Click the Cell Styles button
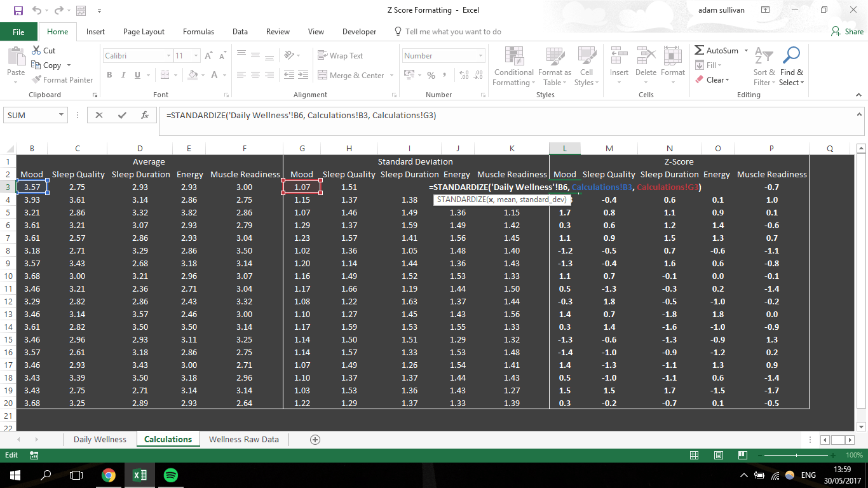The image size is (868, 488). click(585, 67)
